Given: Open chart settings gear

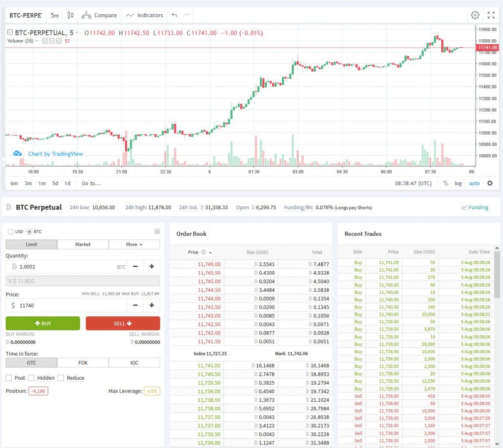Looking at the screenshot, I should pos(475,15).
